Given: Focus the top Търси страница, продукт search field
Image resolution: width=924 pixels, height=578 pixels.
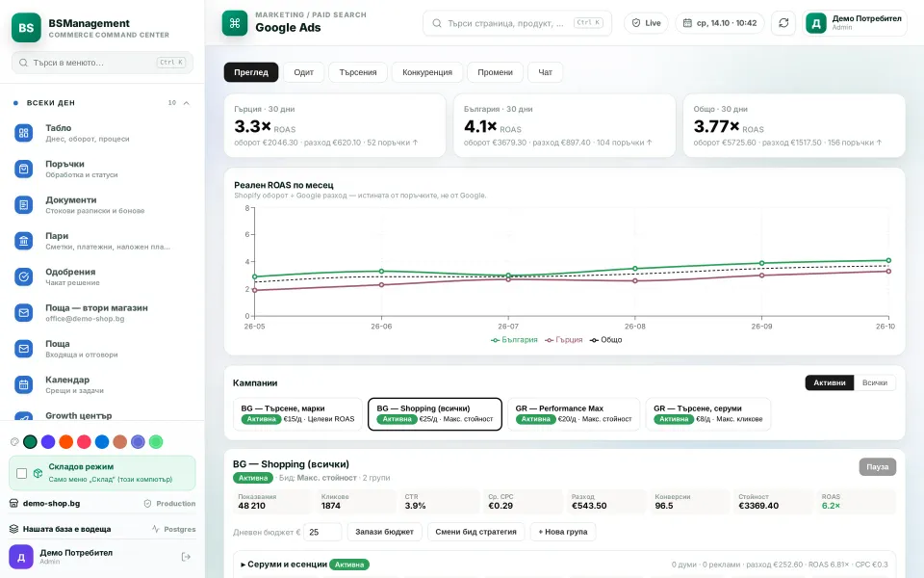Looking at the screenshot, I should [517, 23].
